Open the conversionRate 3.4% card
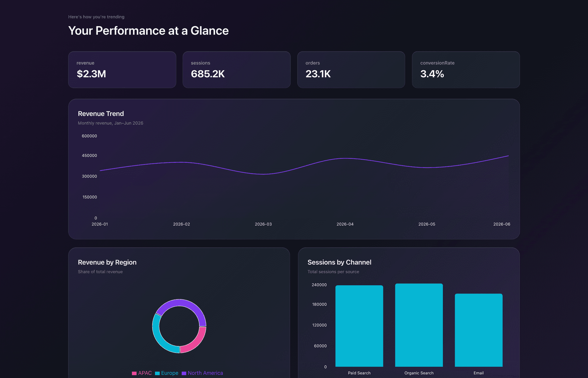Viewport: 588px width, 378px height. [x=465, y=70]
